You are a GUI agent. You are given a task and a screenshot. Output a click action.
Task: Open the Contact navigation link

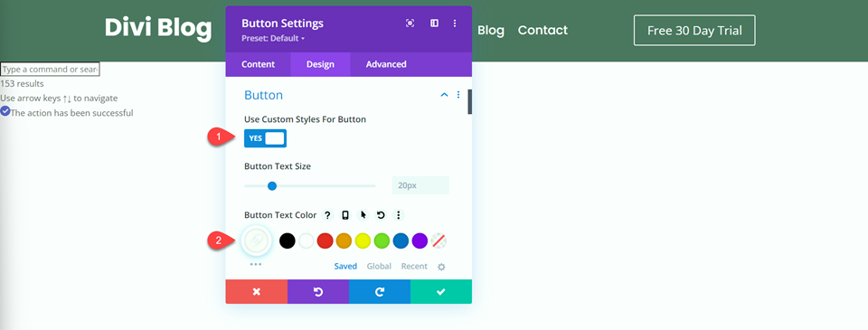[542, 31]
